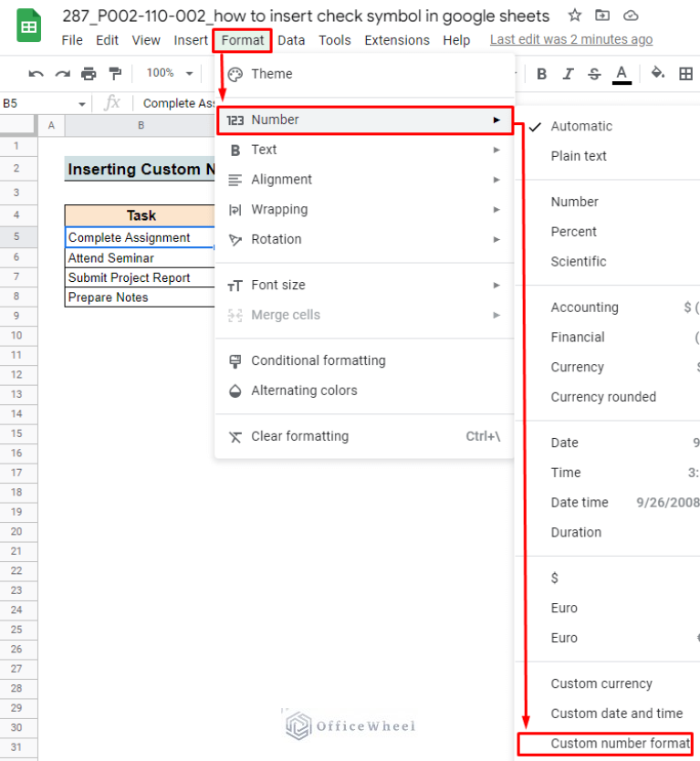Open the Borders icon

[684, 73]
